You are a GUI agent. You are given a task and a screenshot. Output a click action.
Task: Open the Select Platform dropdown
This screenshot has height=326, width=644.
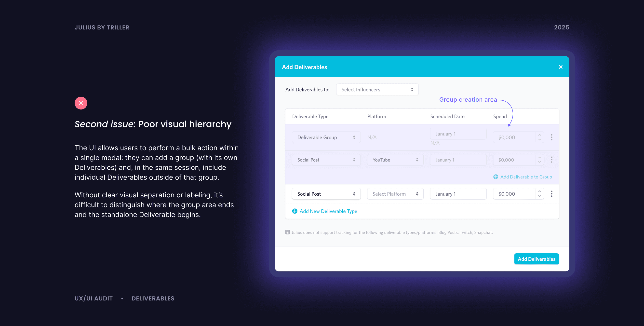click(x=395, y=194)
